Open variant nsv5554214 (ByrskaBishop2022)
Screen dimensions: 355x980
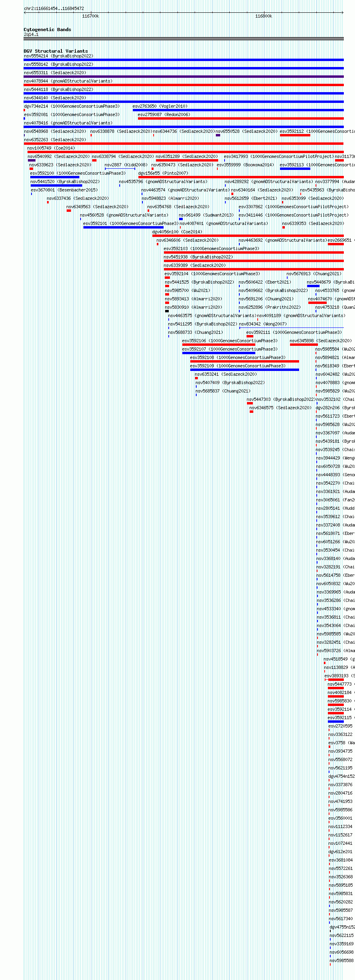(x=59, y=56)
